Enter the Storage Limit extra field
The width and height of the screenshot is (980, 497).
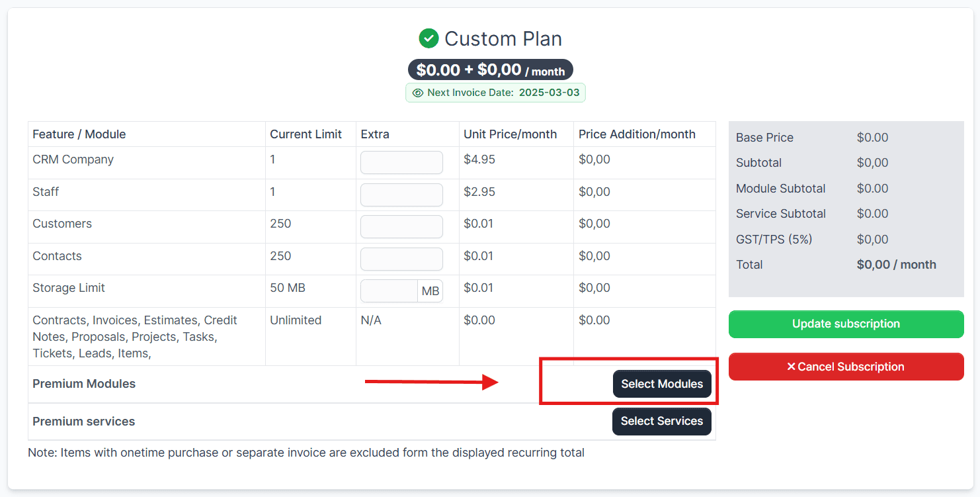[x=389, y=291]
